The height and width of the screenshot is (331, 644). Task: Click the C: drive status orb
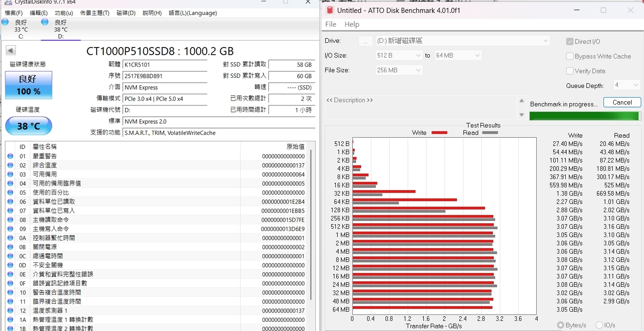5,22
